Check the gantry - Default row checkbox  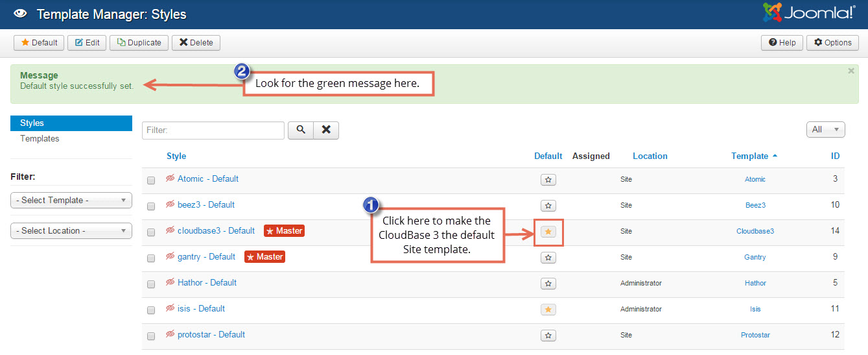tap(151, 258)
